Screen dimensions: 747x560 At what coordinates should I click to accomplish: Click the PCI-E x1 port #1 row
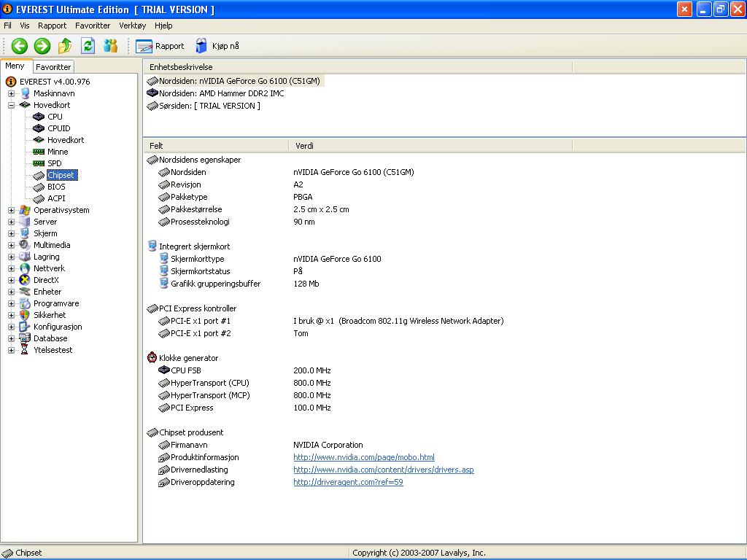[330, 321]
